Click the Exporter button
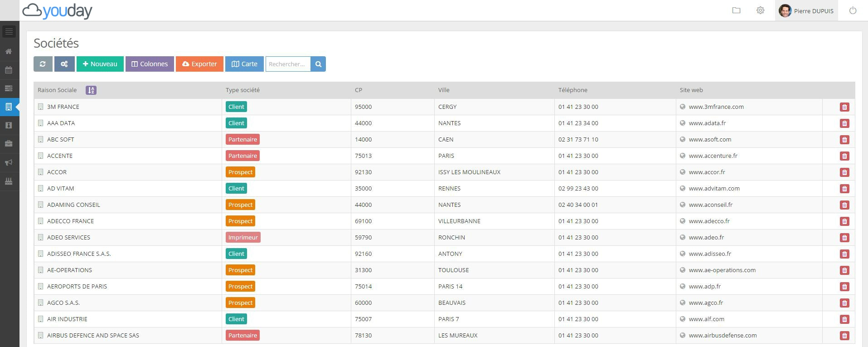 pyautogui.click(x=199, y=64)
